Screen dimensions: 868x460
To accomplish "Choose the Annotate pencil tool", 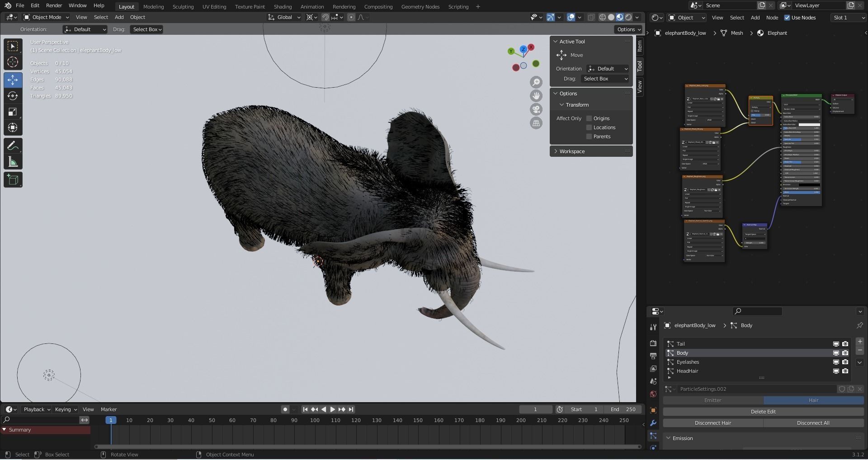I will (x=13, y=146).
